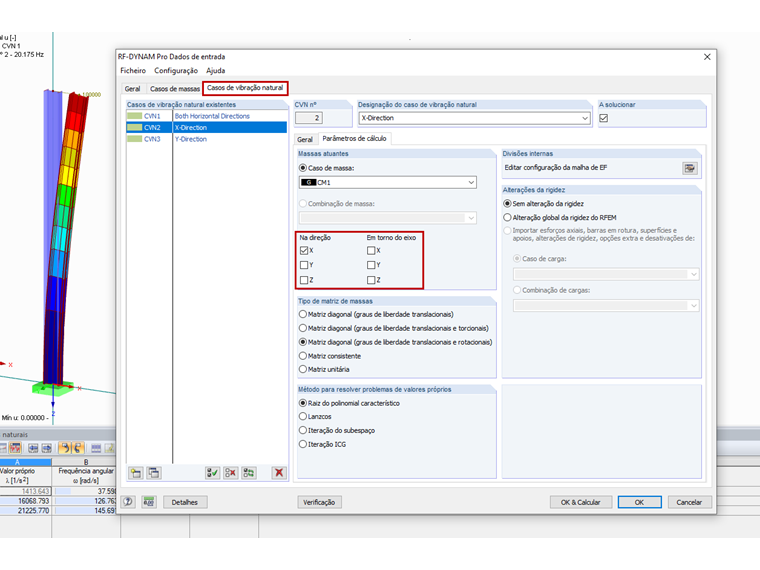
Task: Click the CVN number input field
Action: (309, 118)
